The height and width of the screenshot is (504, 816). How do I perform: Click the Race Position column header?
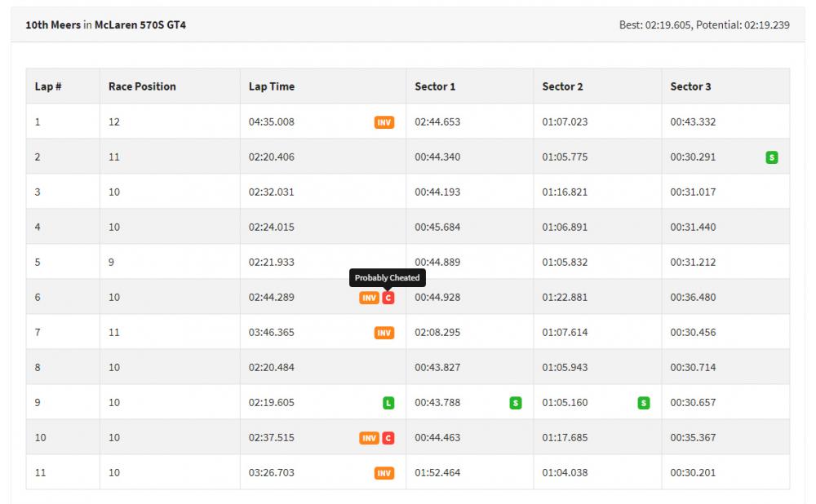142,86
